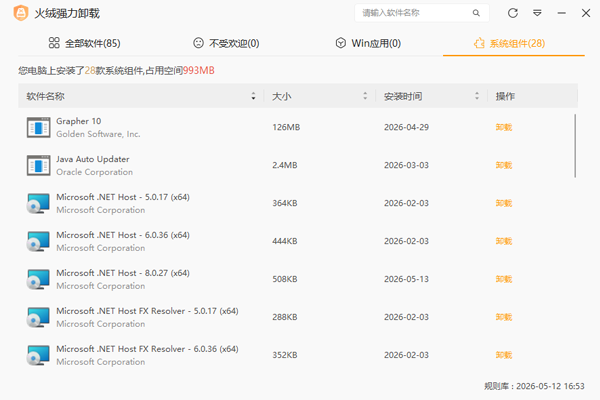Screen dimensions: 600x400
Task: Uninstall Microsoft .NET Host 6.0.36
Action: 504,241
